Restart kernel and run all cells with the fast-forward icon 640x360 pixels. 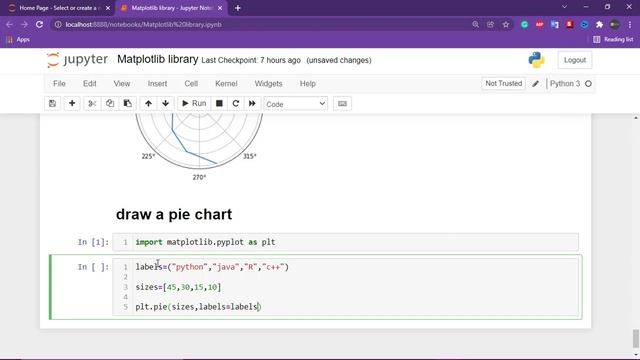click(x=252, y=104)
